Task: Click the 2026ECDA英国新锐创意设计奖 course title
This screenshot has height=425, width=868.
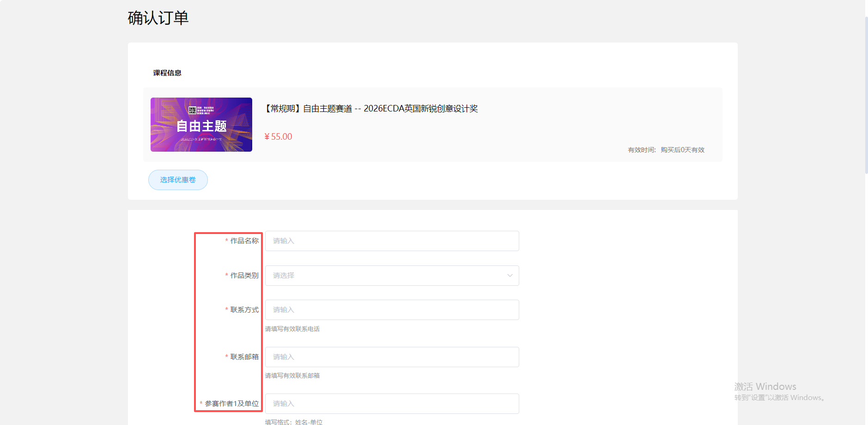Action: pos(371,109)
